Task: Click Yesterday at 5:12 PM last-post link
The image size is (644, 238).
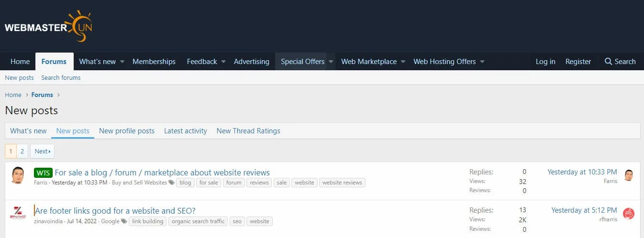Action: [x=584, y=210]
